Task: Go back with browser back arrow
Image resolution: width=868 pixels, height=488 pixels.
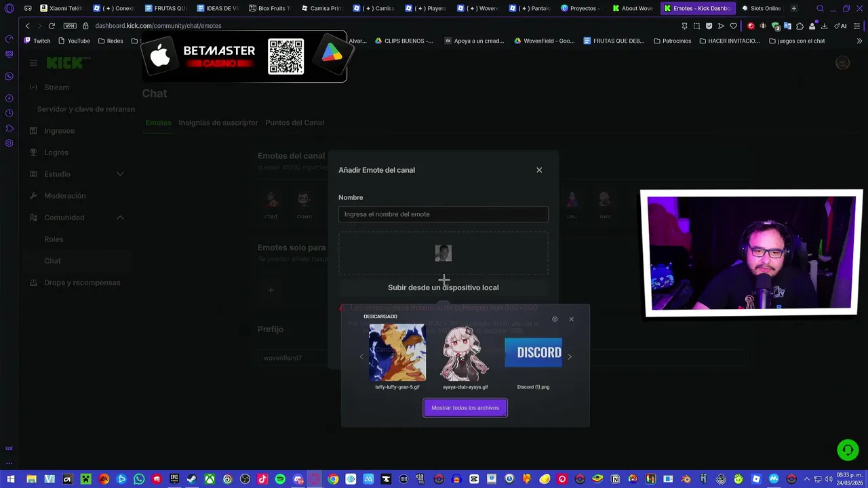Action: point(27,26)
